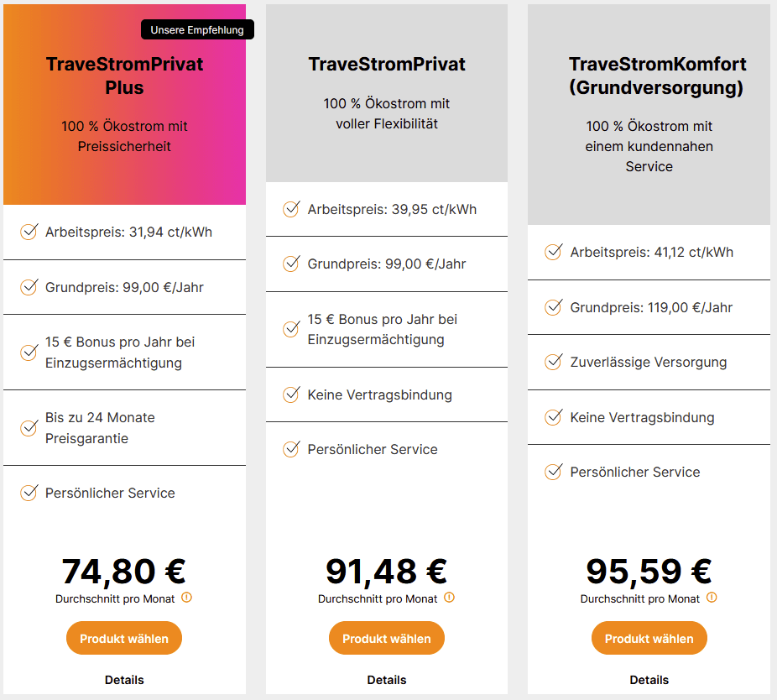The height and width of the screenshot is (700, 777).
Task: Click info icon next to 95,59 € average
Action: (712, 598)
